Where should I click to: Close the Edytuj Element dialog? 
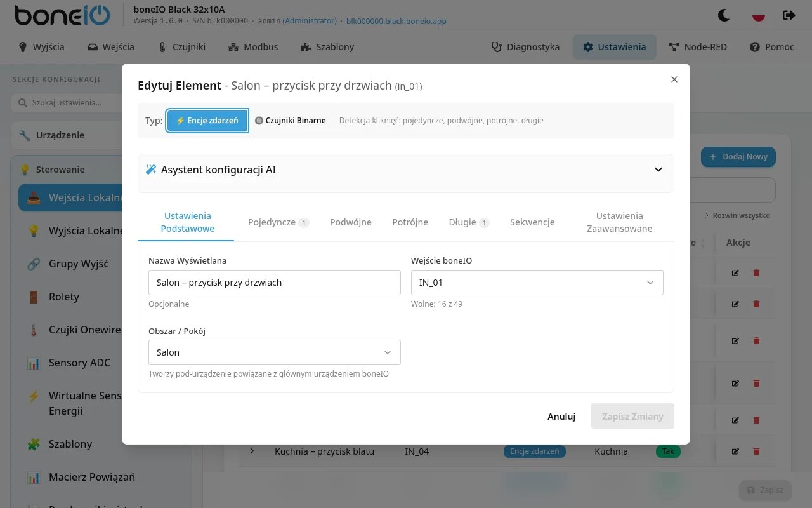[674, 79]
